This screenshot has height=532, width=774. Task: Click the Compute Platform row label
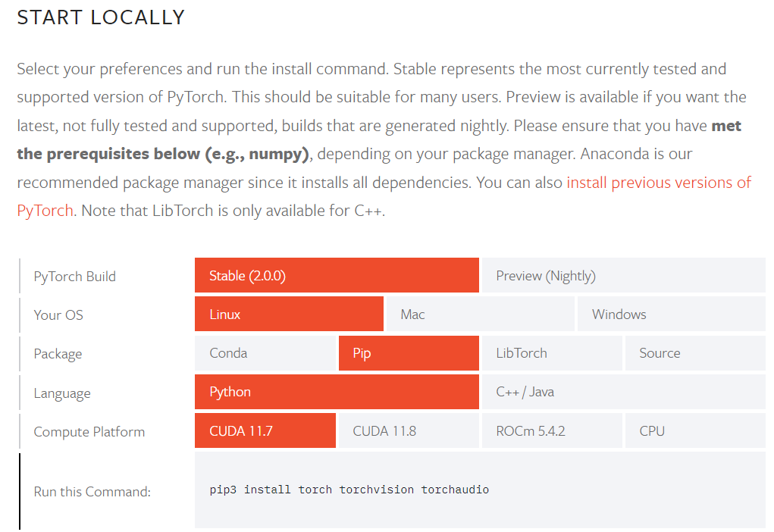click(x=89, y=432)
